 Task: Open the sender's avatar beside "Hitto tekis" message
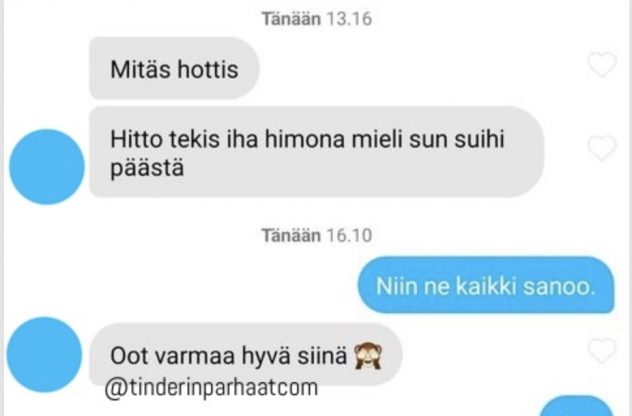(47, 167)
